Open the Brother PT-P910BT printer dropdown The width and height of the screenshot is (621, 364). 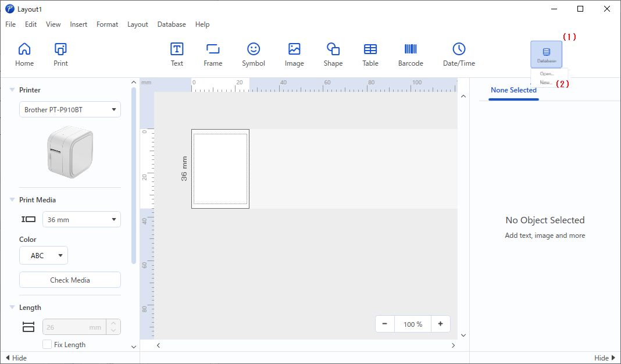point(70,109)
